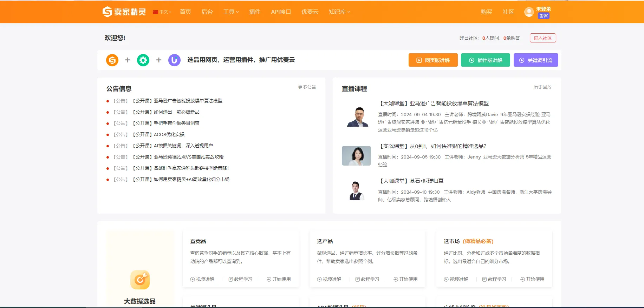The image size is (644, 308).
Task: Click the user avatar icon
Action: (529, 12)
